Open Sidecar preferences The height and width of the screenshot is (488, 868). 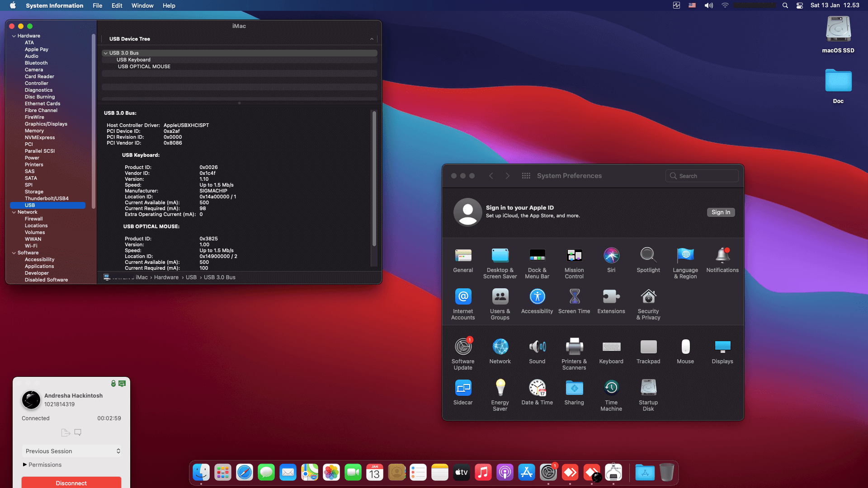(463, 393)
